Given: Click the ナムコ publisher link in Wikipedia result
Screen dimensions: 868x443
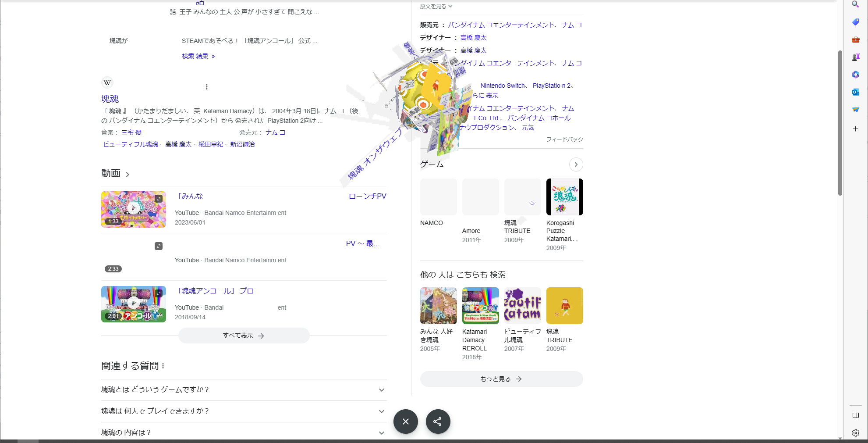Looking at the screenshot, I should click(x=276, y=132).
